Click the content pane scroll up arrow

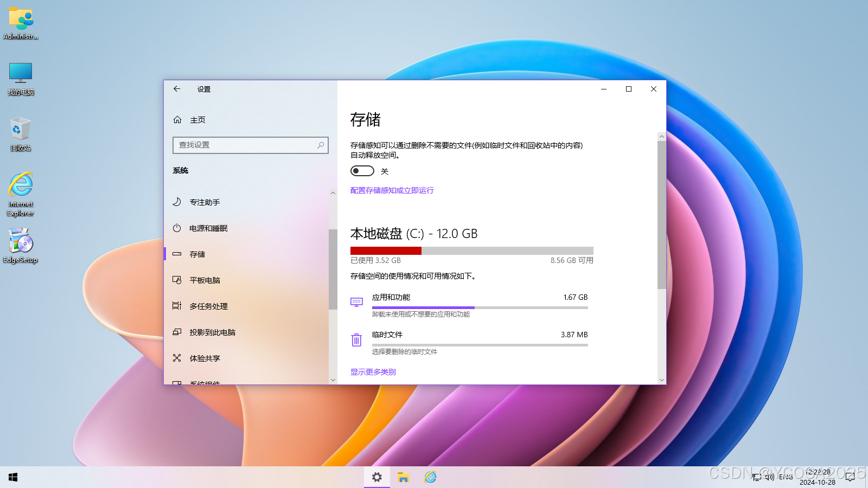coord(661,137)
